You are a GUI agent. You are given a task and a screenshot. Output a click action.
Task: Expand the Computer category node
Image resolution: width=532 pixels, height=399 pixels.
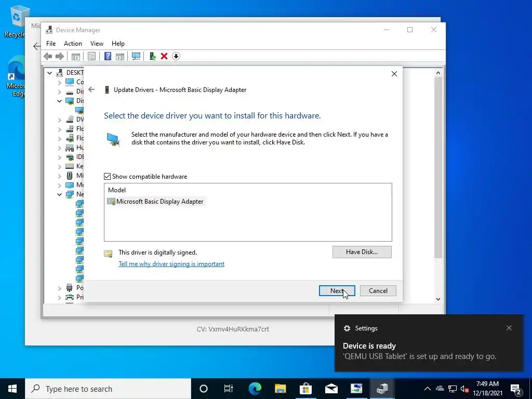[x=60, y=82]
